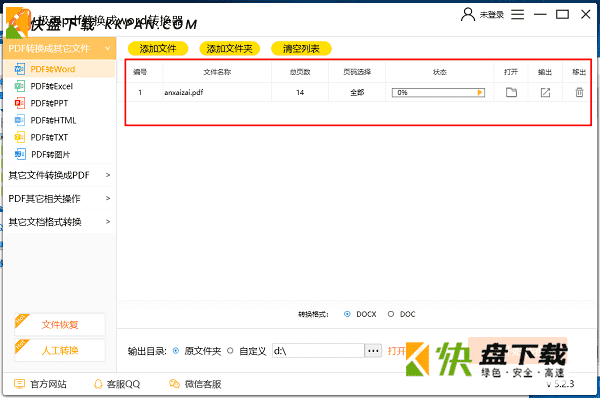Expand the 其它文档格式转换 section
The image size is (600, 398).
59,222
